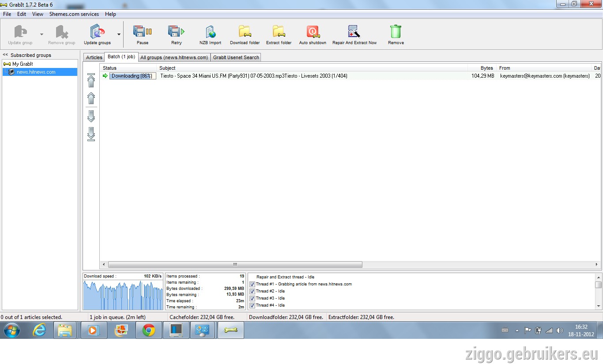Click "Cachefolder: 232,04 GB free." status text
This screenshot has height=364, width=603.
202,317
